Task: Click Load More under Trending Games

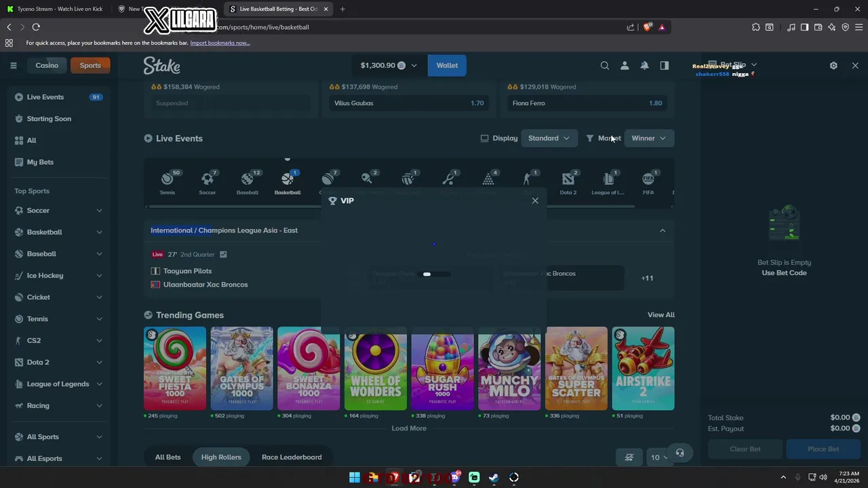Action: tap(409, 428)
